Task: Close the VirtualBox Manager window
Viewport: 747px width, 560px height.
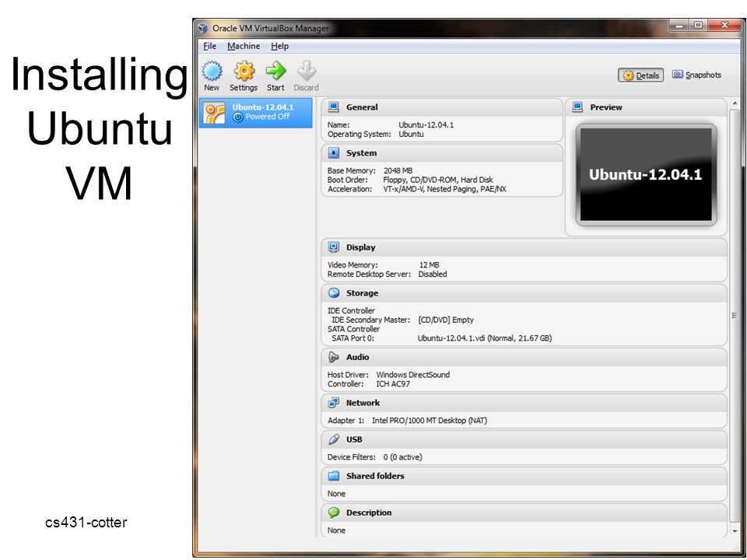Action: click(724, 26)
